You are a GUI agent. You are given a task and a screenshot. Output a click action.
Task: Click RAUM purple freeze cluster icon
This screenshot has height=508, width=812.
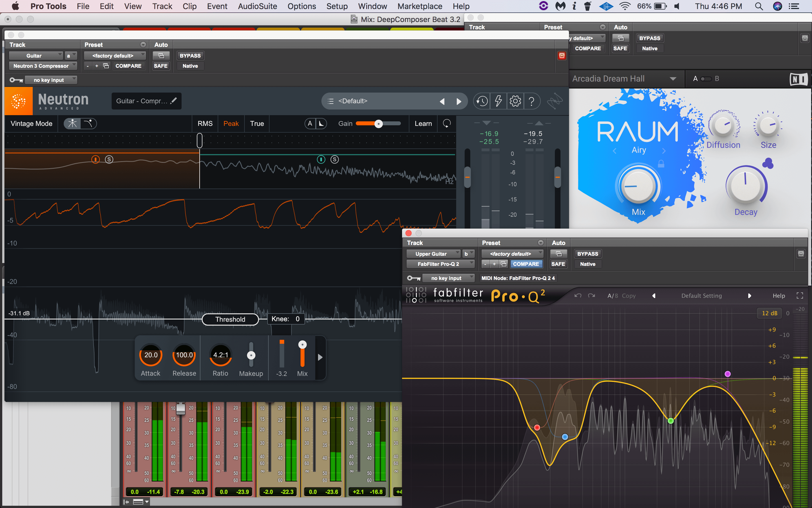pos(767,164)
